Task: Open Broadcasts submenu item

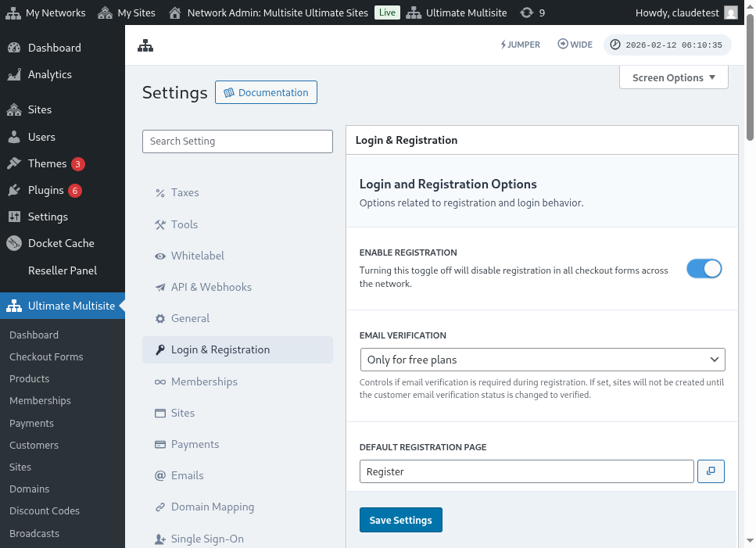Action: (x=34, y=534)
